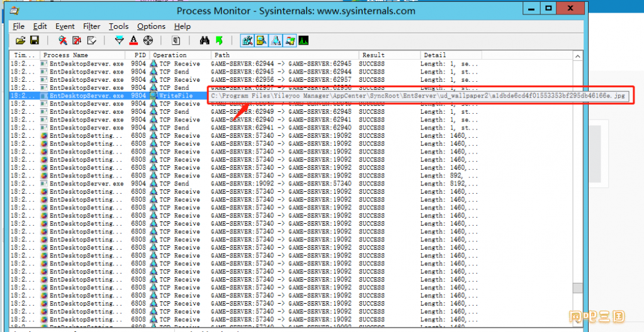The height and width of the screenshot is (332, 644).
Task: Click the Find binoculars icon
Action: (x=205, y=40)
